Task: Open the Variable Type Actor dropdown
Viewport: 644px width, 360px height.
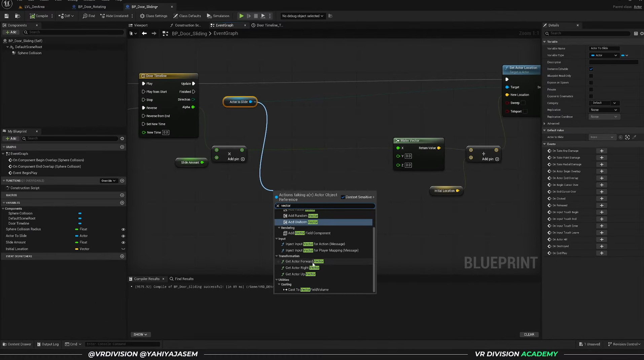Action: (604, 55)
